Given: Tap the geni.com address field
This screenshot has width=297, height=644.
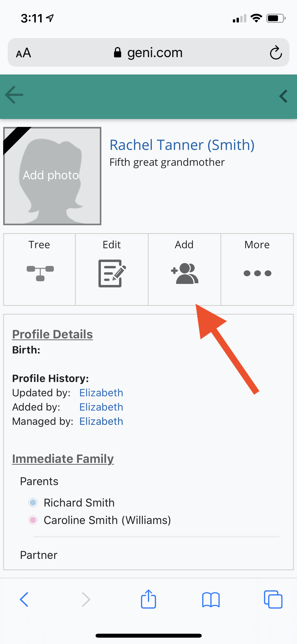Looking at the screenshot, I should [148, 52].
